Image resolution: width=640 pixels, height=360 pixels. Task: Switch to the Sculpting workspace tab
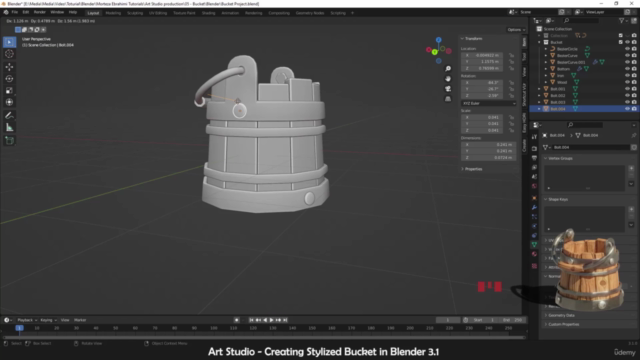pyautogui.click(x=135, y=13)
